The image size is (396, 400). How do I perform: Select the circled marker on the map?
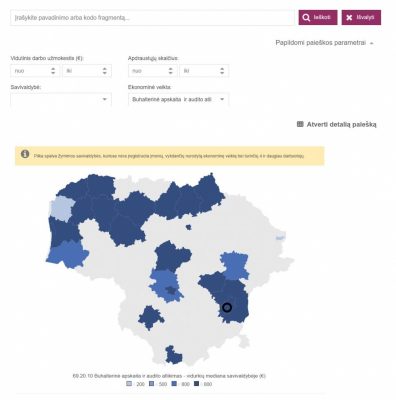[227, 307]
